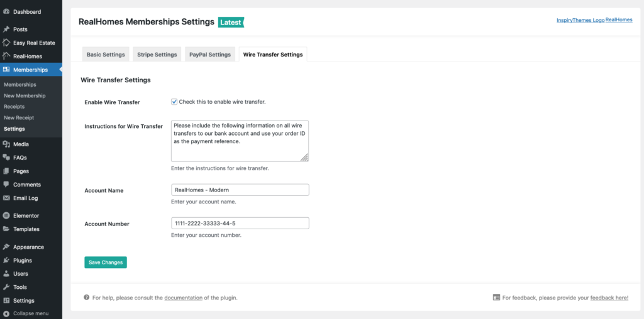The height and width of the screenshot is (319, 644).
Task: Click the RealHomes sidebar house icon
Action: tap(6, 56)
